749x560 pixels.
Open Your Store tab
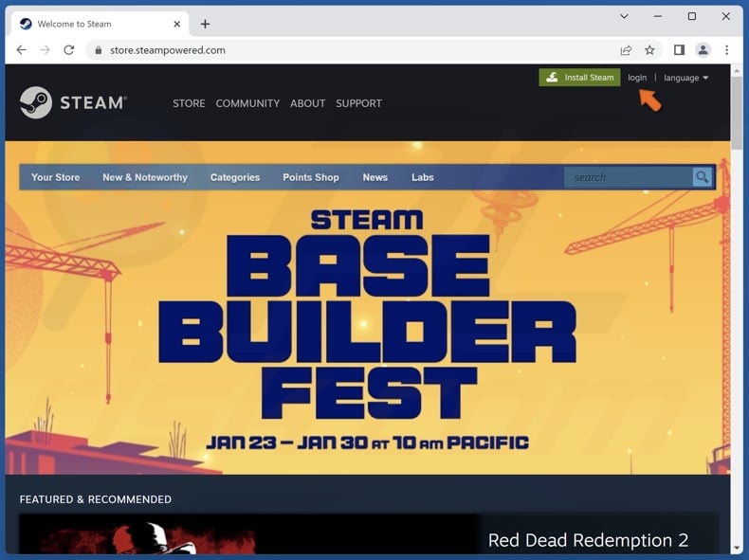[x=55, y=177]
